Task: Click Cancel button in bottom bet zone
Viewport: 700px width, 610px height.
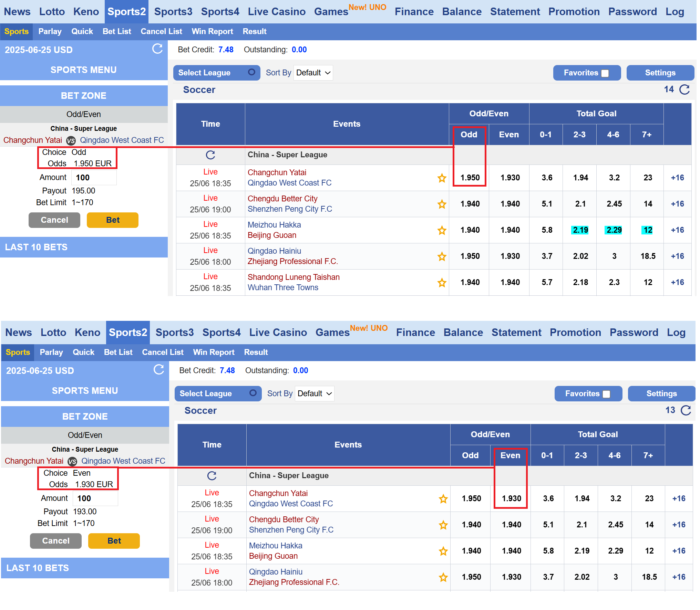Action: [56, 541]
